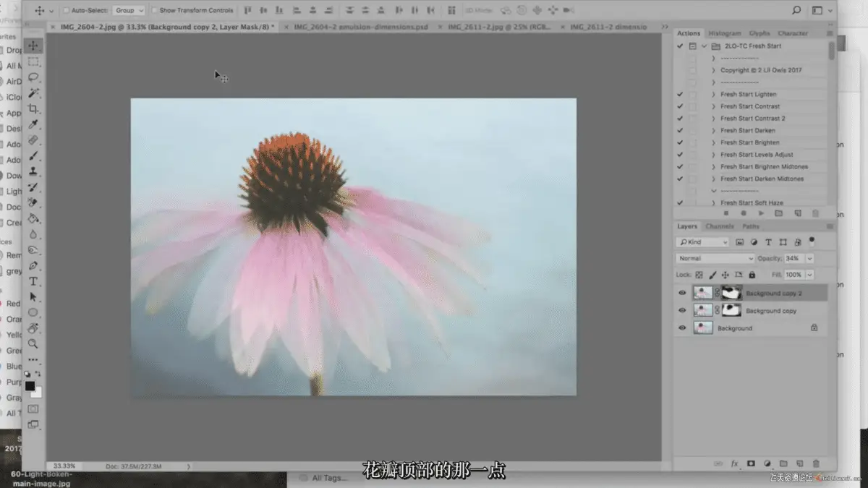The width and height of the screenshot is (868, 488).
Task: Select the Crop tool
Action: click(x=33, y=109)
